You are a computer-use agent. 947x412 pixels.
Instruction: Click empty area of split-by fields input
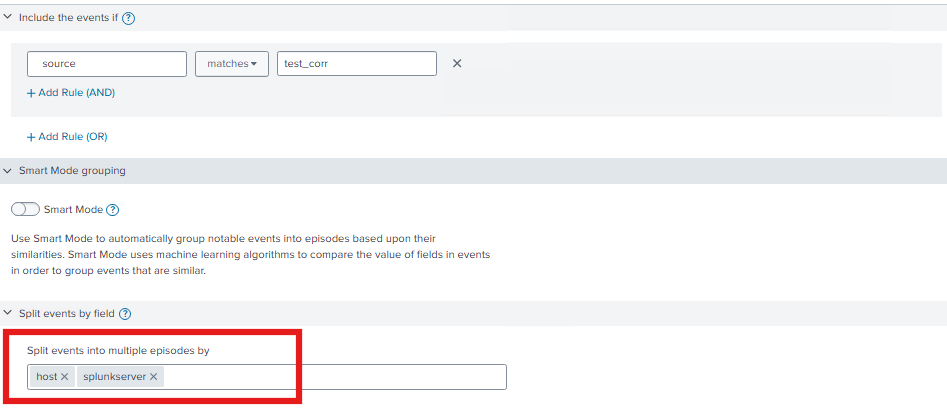coord(335,377)
